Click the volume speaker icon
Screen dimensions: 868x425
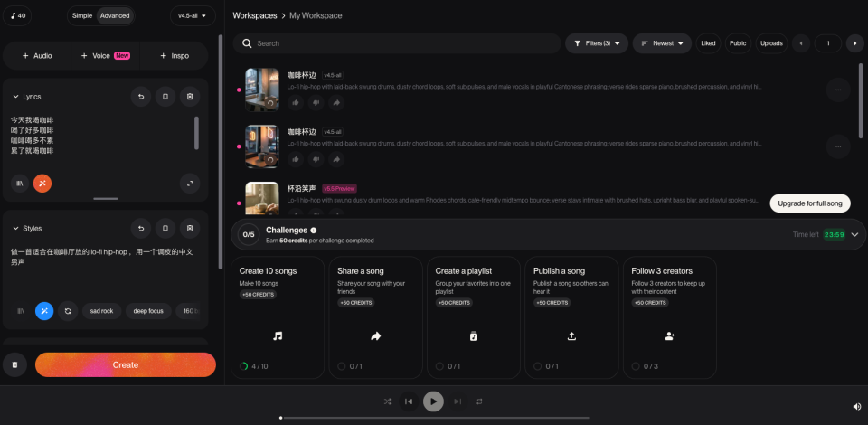(x=857, y=406)
